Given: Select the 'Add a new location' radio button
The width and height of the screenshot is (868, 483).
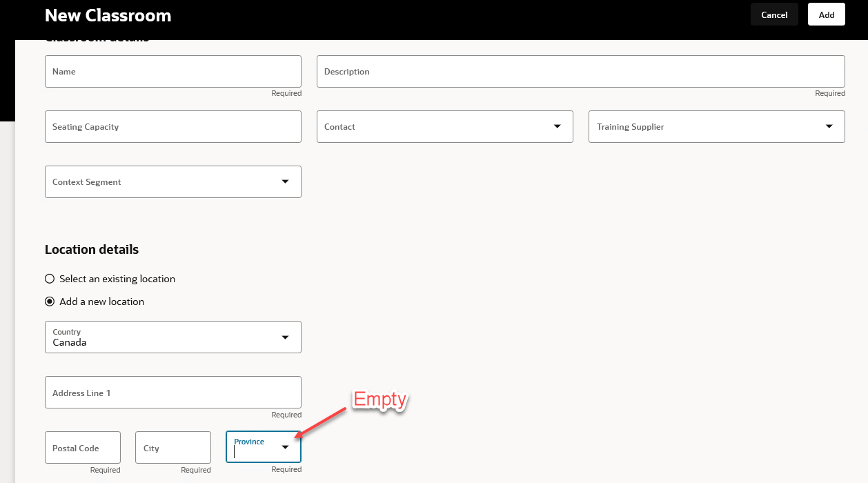Looking at the screenshot, I should coord(49,301).
